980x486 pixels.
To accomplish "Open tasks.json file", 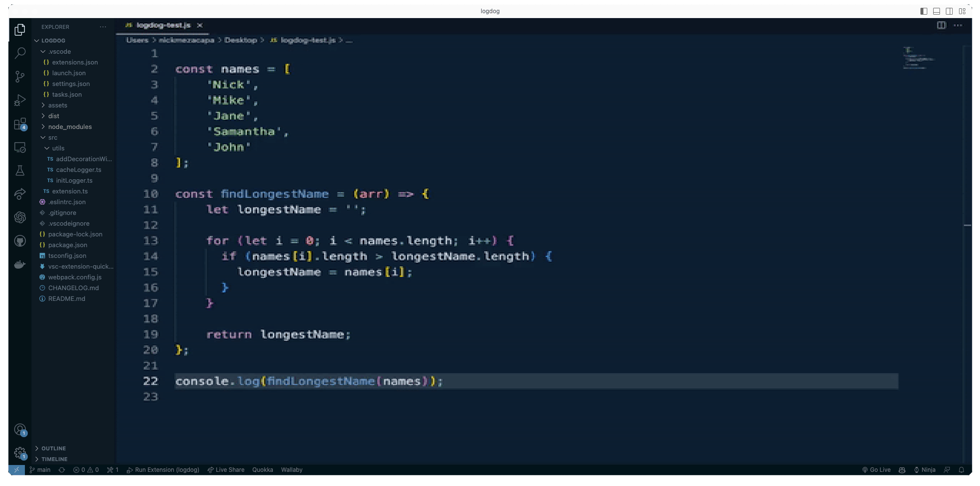I will pos(67,94).
